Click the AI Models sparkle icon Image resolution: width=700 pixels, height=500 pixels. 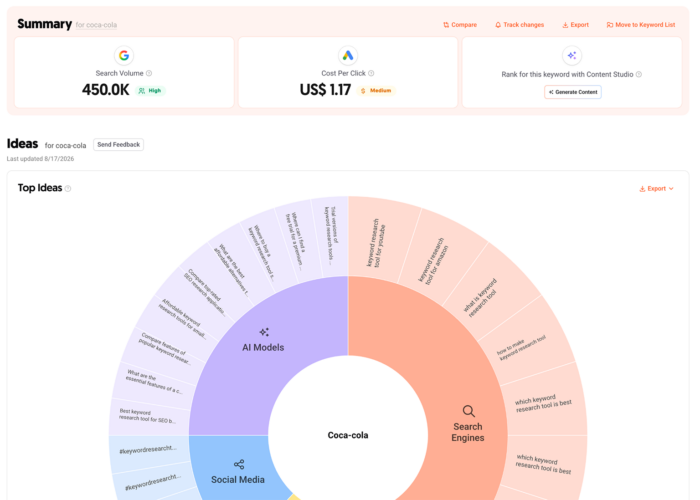pyautogui.click(x=264, y=332)
